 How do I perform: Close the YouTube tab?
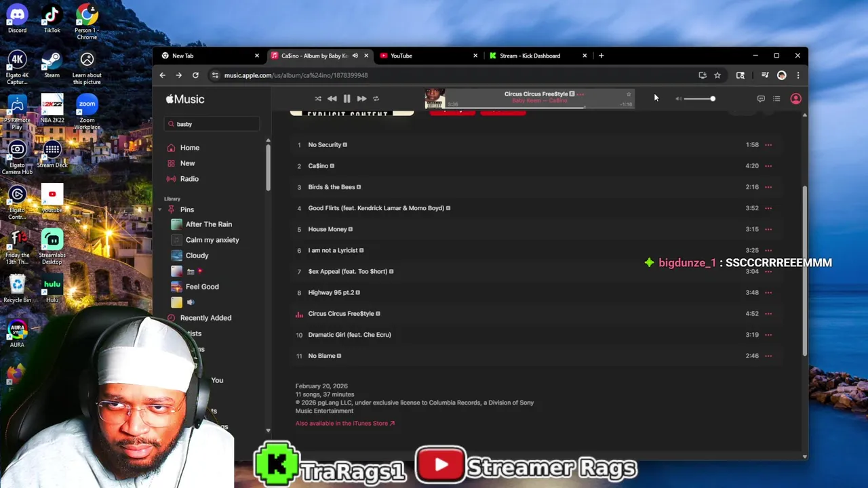pyautogui.click(x=475, y=56)
